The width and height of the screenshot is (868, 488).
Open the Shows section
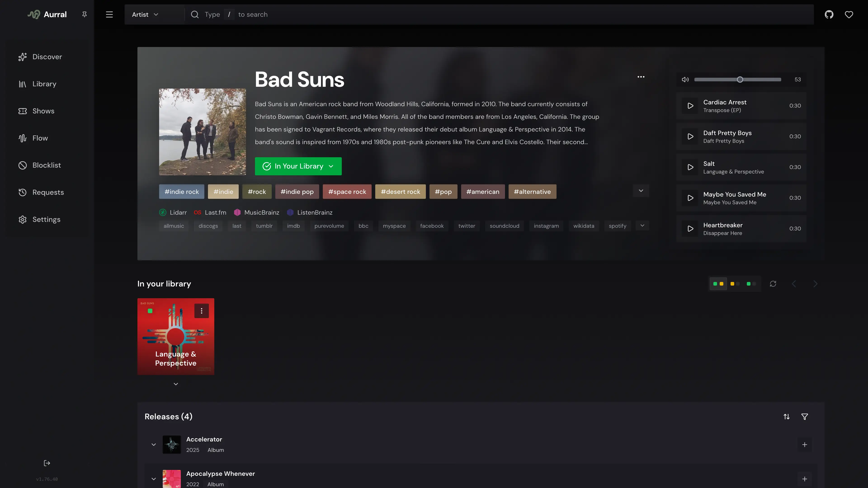coord(47,111)
